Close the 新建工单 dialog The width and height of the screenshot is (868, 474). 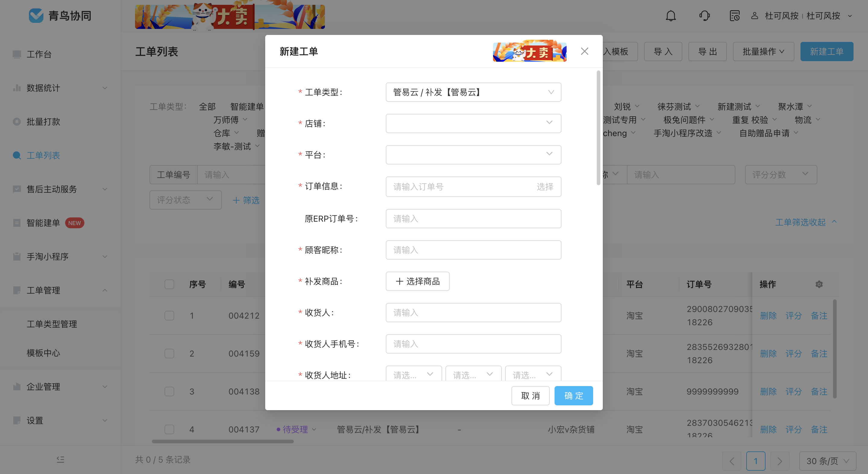585,51
